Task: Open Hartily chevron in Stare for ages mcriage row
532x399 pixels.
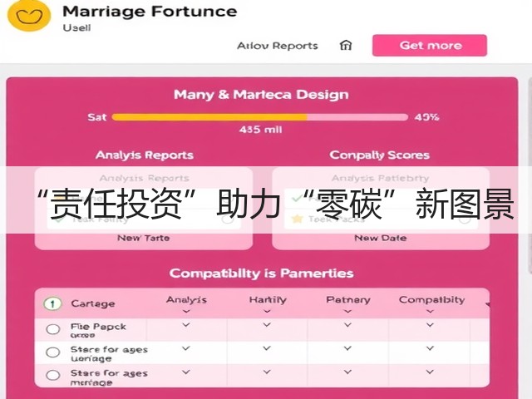Action: point(267,372)
